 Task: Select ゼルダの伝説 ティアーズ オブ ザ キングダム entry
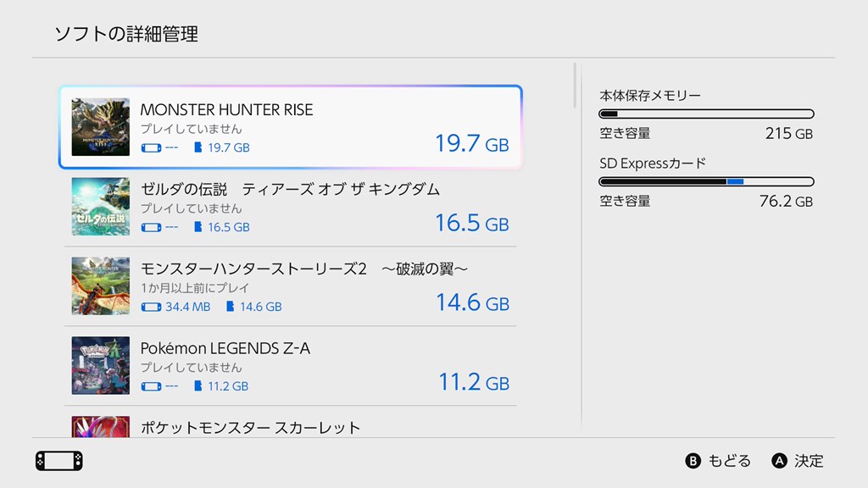(x=290, y=207)
